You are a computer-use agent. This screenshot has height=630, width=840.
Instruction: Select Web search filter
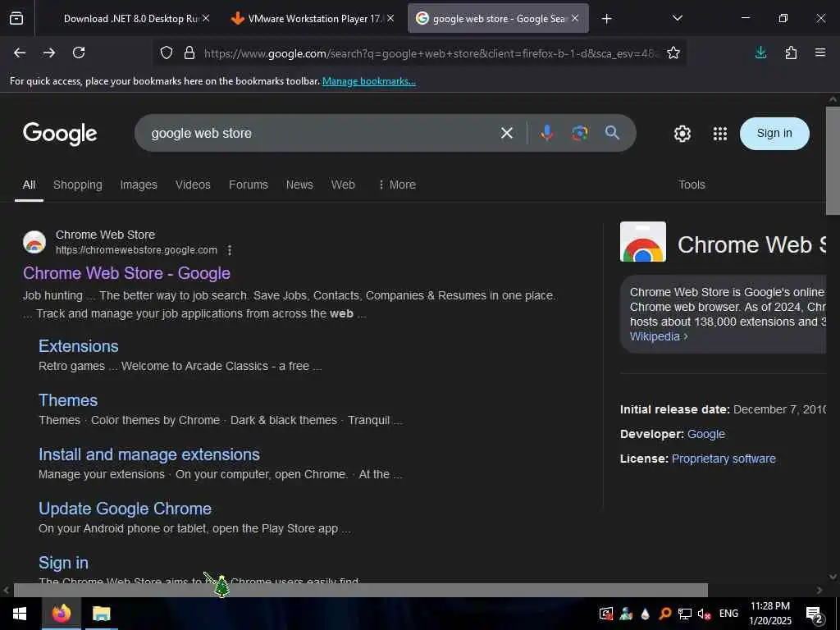pos(343,185)
